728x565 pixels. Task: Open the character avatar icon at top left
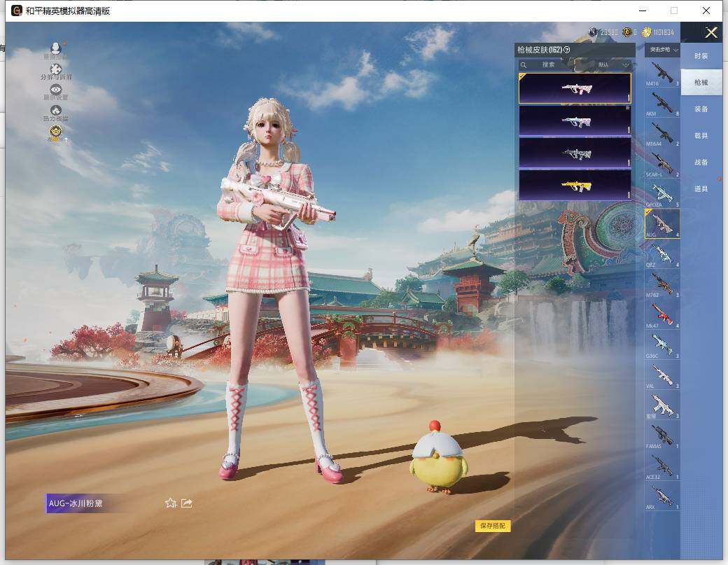point(56,48)
